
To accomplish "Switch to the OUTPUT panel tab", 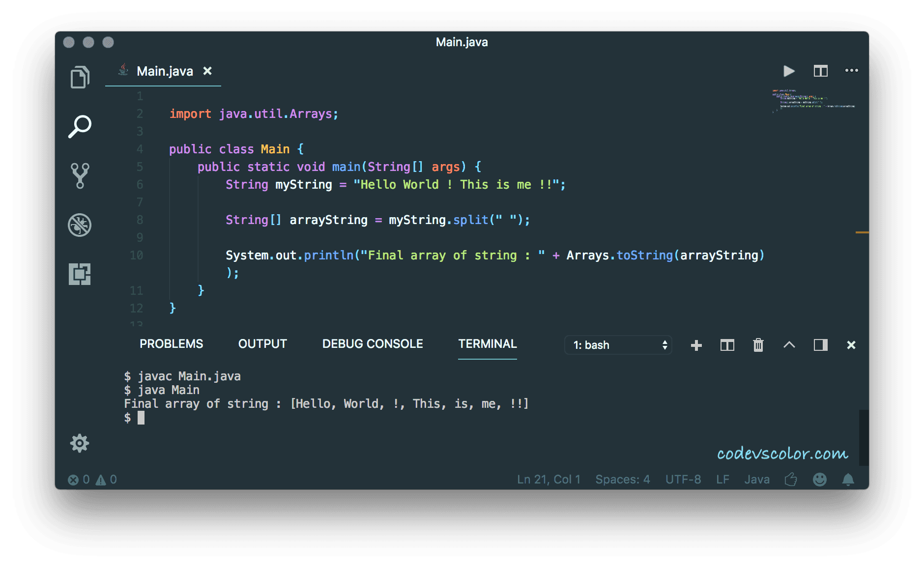I will pyautogui.click(x=262, y=344).
